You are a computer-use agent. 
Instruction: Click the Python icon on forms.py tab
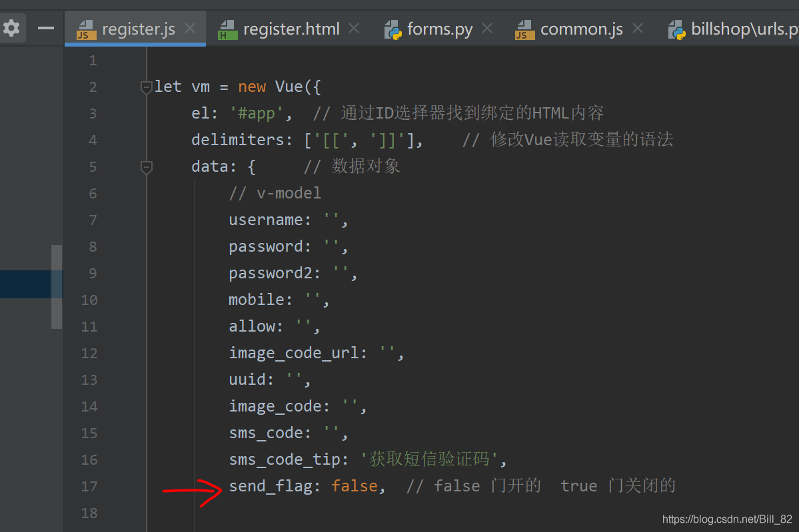click(x=393, y=29)
